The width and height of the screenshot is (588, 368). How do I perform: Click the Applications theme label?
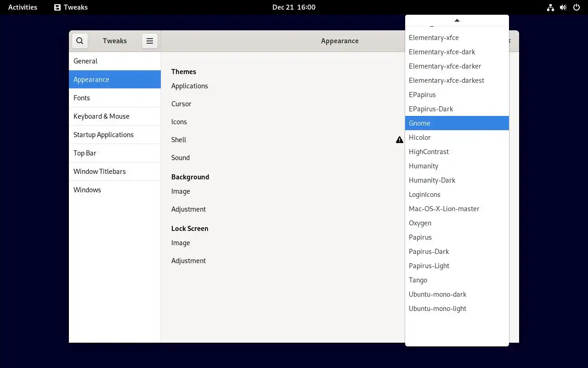(189, 86)
